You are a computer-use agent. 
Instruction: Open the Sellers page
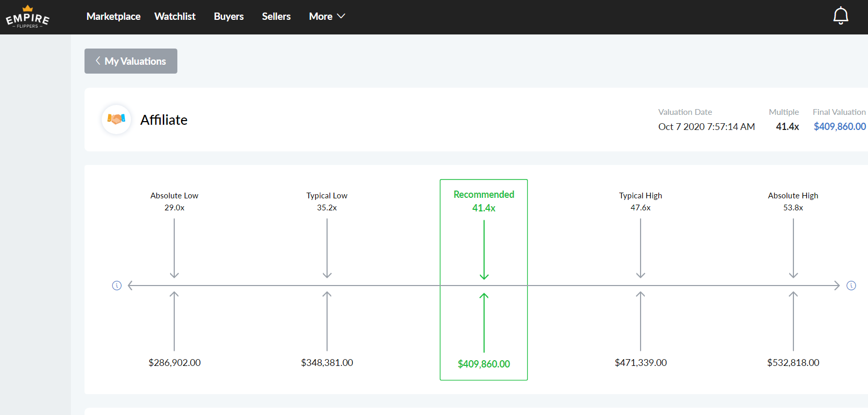coord(276,16)
